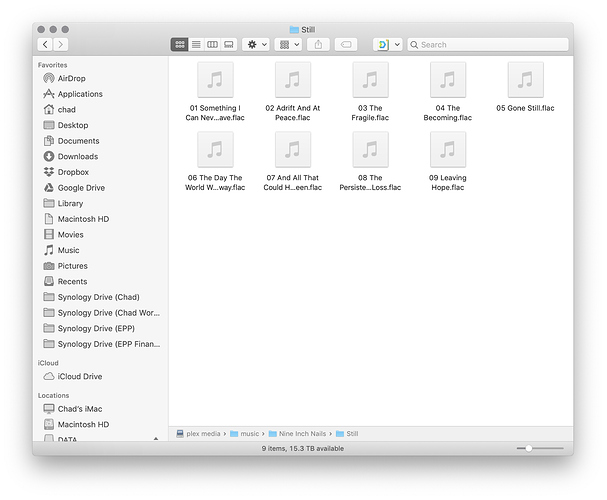607x500 pixels.
Task: Click the Share toolbar button
Action: tap(318, 45)
